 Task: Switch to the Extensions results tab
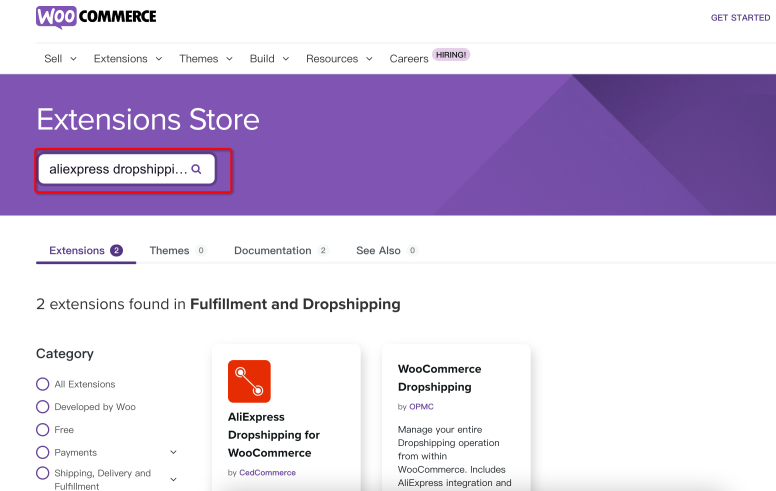click(x=86, y=250)
